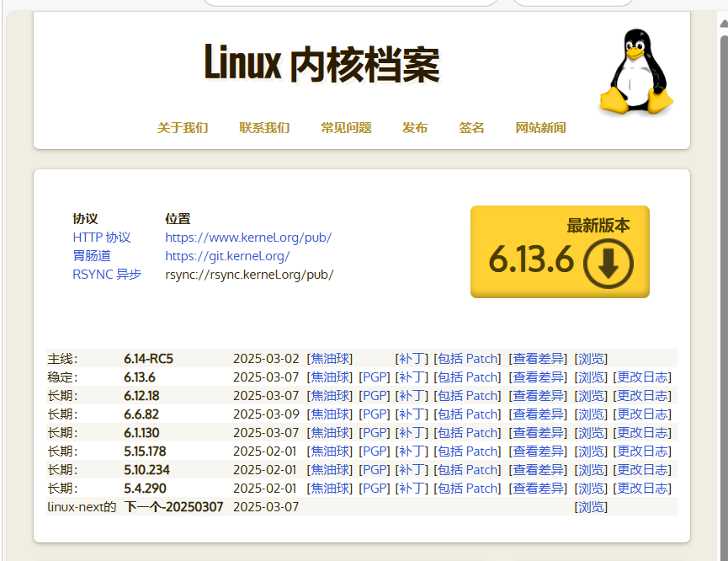Image resolution: width=728 pixels, height=561 pixels.
Task: Click 查看差异 link for 5.15.178
Action: [538, 451]
